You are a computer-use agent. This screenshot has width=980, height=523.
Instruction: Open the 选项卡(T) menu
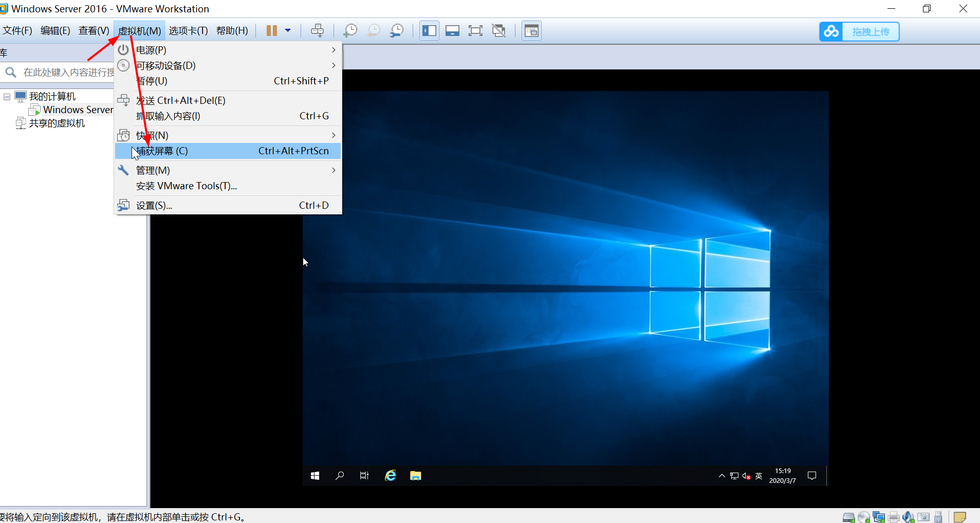click(189, 31)
